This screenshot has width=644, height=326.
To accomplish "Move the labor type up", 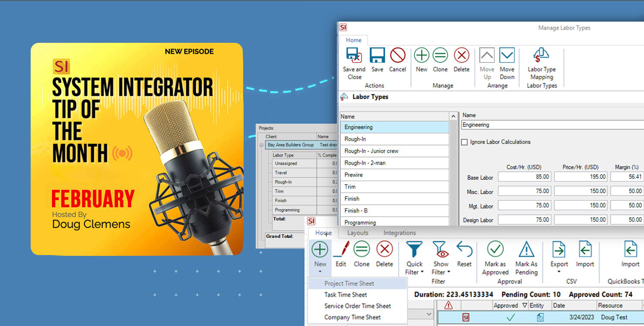I will coord(487,64).
